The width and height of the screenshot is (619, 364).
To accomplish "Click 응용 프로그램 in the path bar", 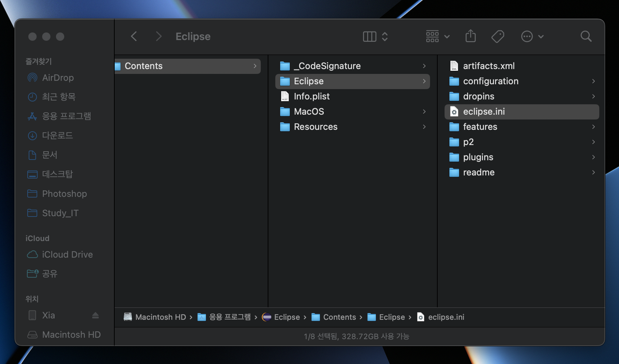I will (224, 317).
